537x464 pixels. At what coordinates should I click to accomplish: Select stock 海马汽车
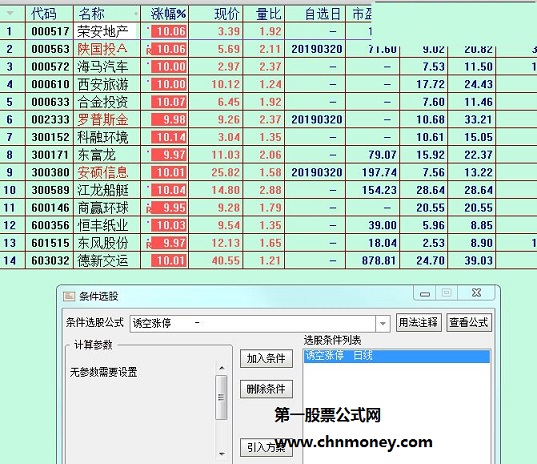pos(103,66)
